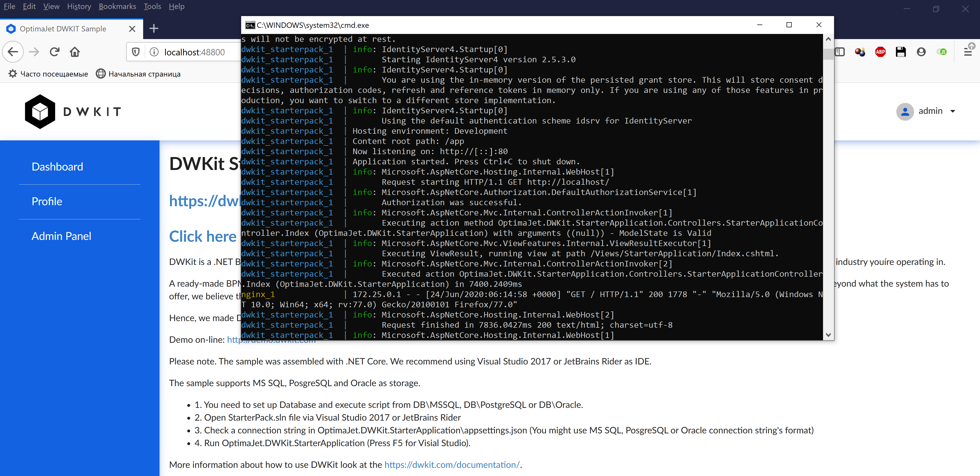Click 'Hosting environment: Development' log text
The height and width of the screenshot is (476, 980).
click(430, 131)
